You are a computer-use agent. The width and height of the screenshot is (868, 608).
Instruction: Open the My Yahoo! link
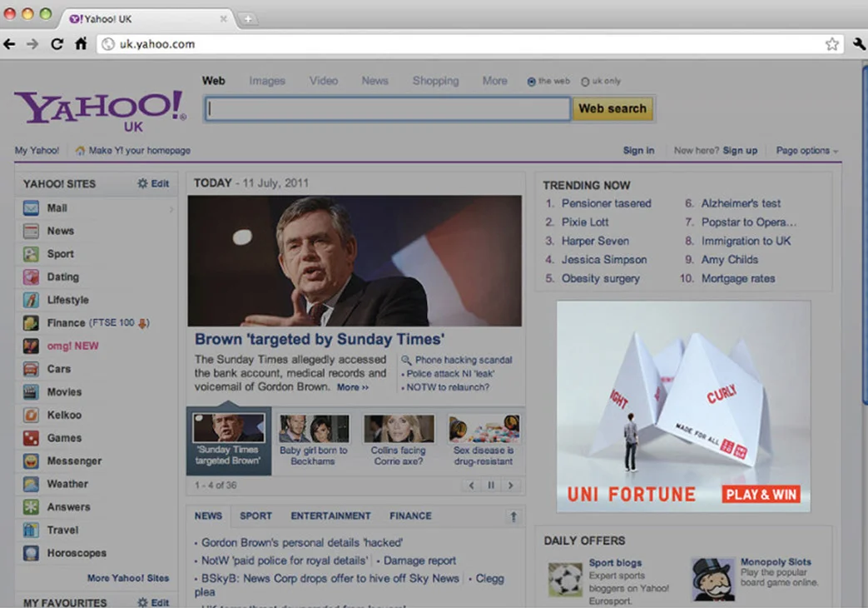pyautogui.click(x=37, y=150)
